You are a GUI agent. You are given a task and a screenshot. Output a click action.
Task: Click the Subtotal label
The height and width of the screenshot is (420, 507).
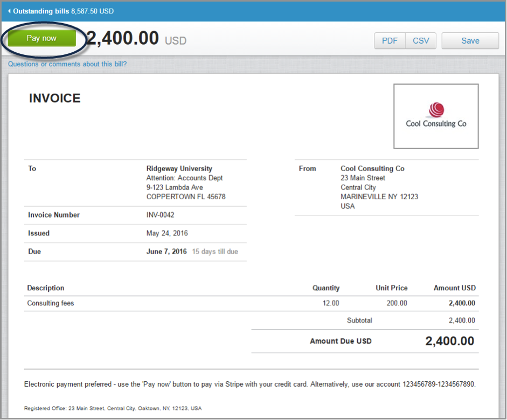[359, 320]
